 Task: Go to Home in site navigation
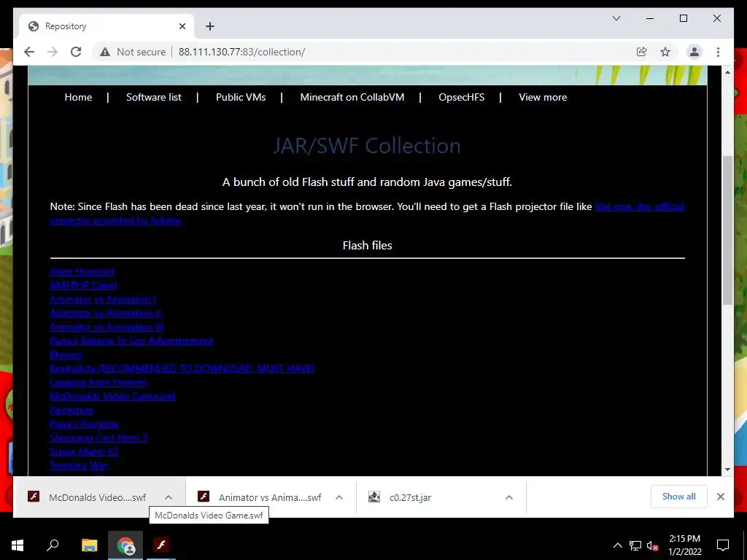pyautogui.click(x=78, y=97)
